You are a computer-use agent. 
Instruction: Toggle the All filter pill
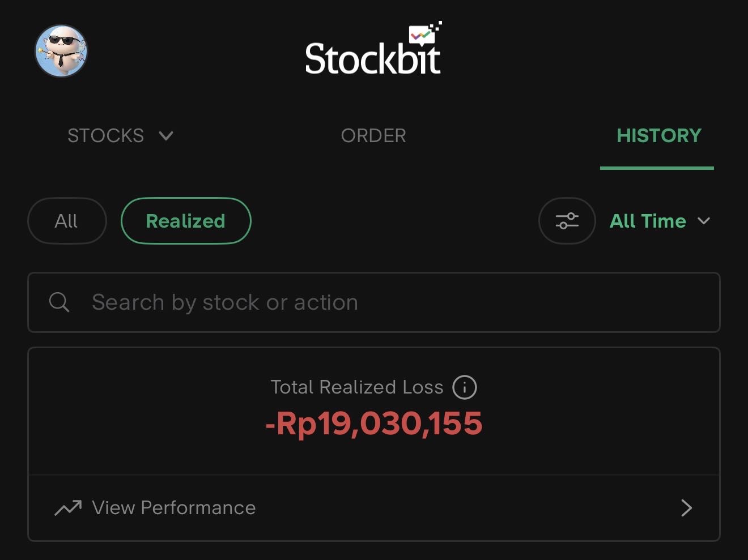click(67, 221)
